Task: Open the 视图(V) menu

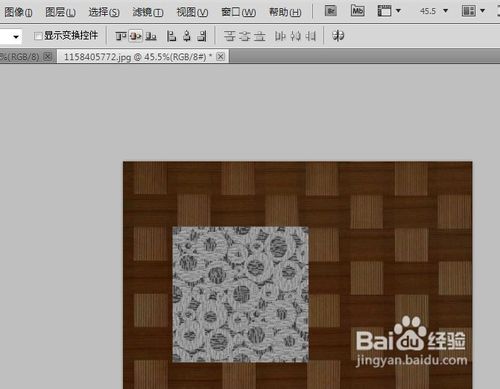Action: pos(192,12)
